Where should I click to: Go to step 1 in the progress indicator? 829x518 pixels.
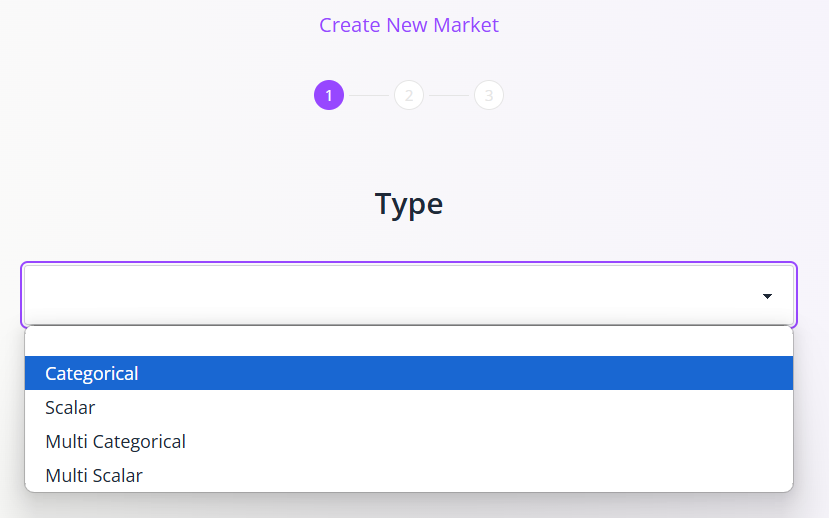(x=329, y=95)
